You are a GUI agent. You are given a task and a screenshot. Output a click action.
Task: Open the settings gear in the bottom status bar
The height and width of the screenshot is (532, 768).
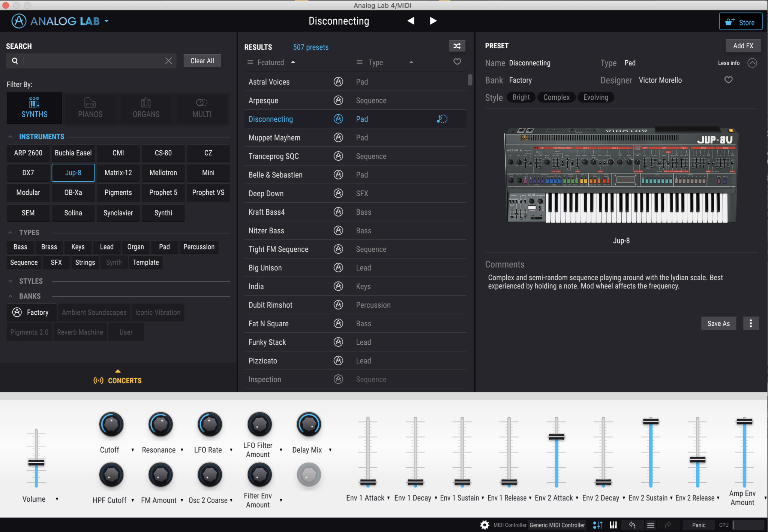(x=484, y=525)
